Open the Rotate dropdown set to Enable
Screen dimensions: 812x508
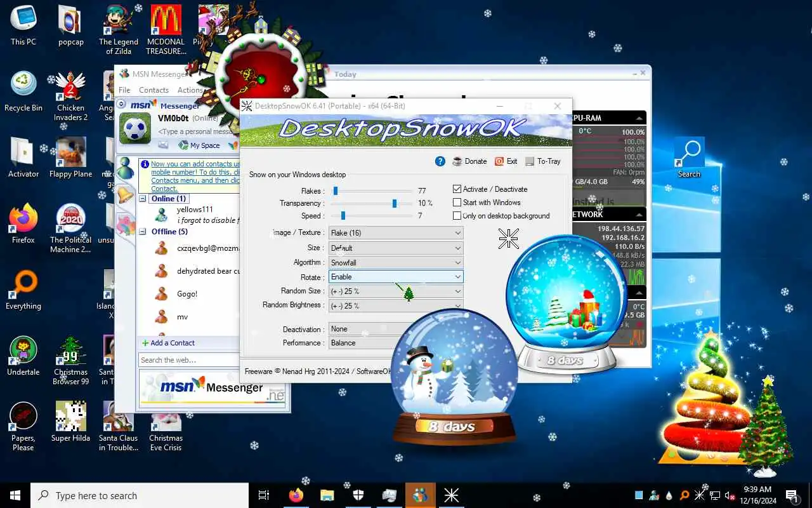pyautogui.click(x=396, y=277)
